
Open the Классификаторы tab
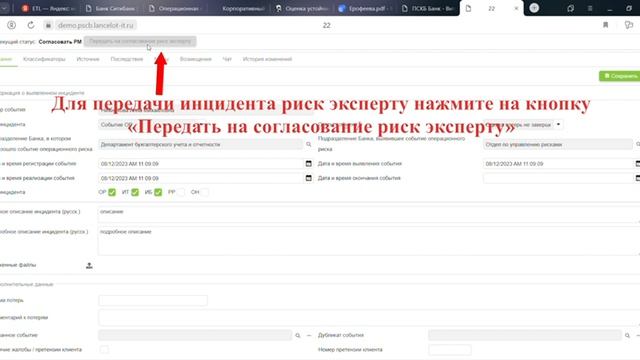44,59
